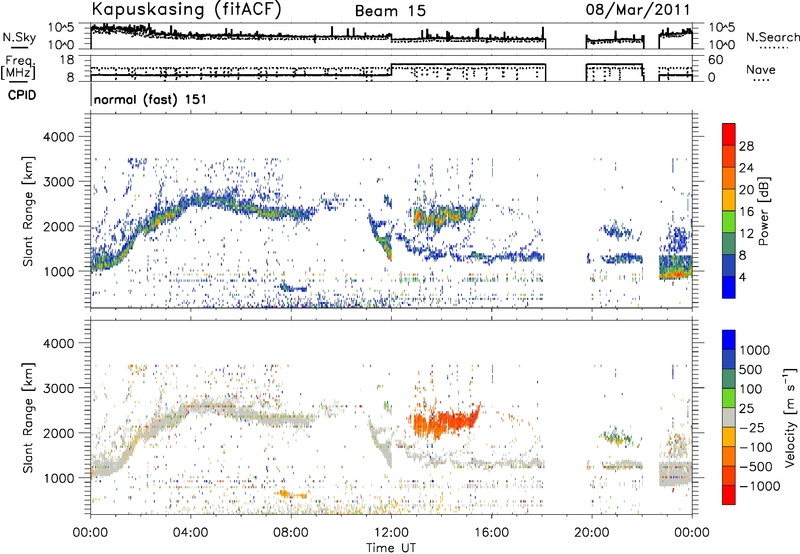800x554 pixels.
Task: Click the '-1000' value on Velocity colorbar
Action: (x=759, y=486)
